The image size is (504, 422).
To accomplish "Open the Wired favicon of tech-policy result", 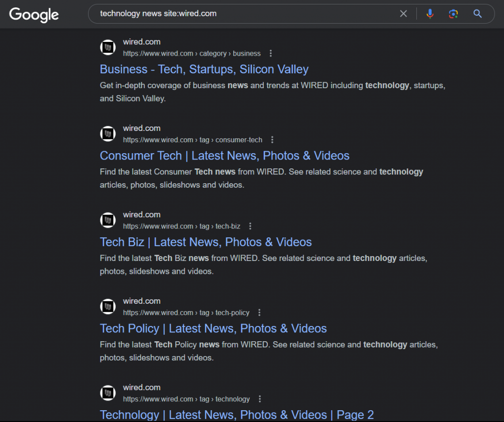I will (x=108, y=307).
